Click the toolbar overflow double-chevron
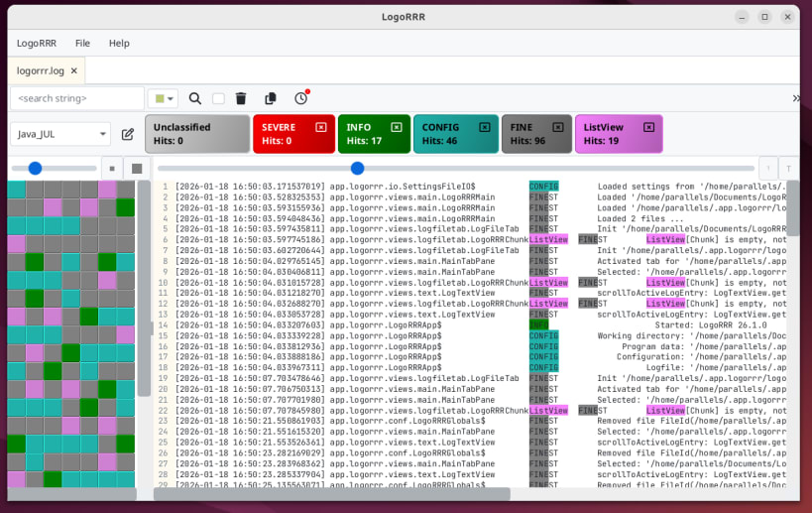 click(x=796, y=98)
